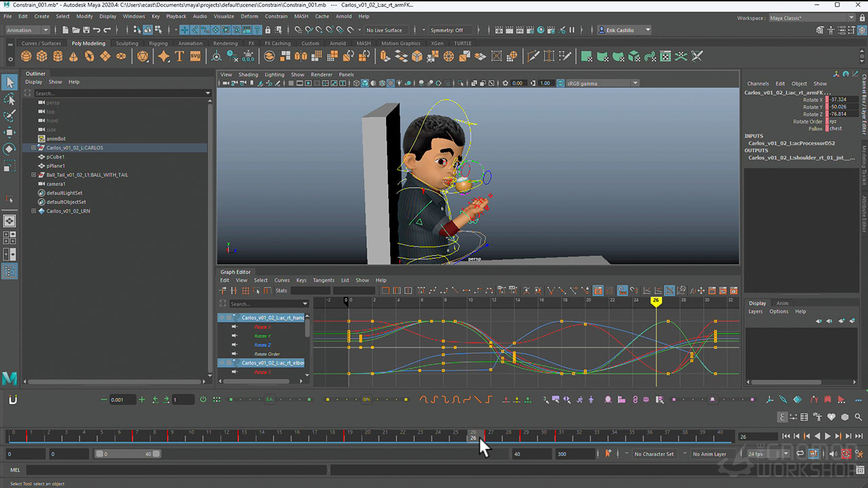
Task: Toggle the playback loop mode button
Action: click(800, 454)
